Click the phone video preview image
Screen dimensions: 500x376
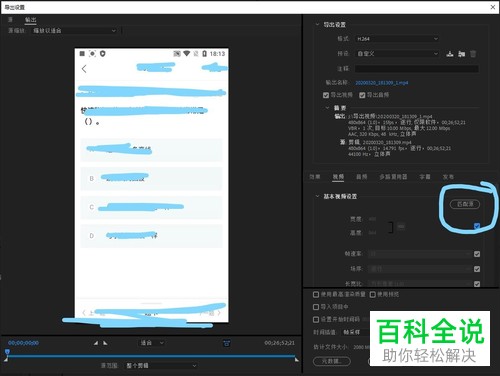point(151,185)
